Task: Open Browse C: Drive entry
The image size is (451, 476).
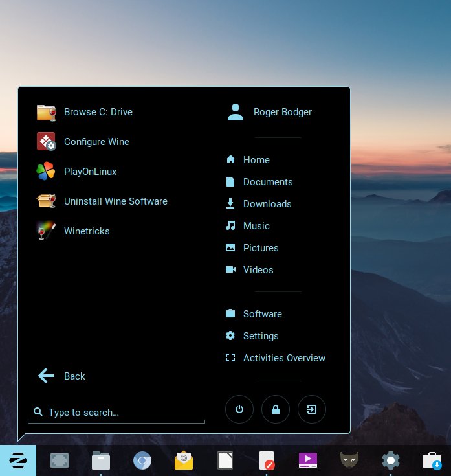Action: 98,112
